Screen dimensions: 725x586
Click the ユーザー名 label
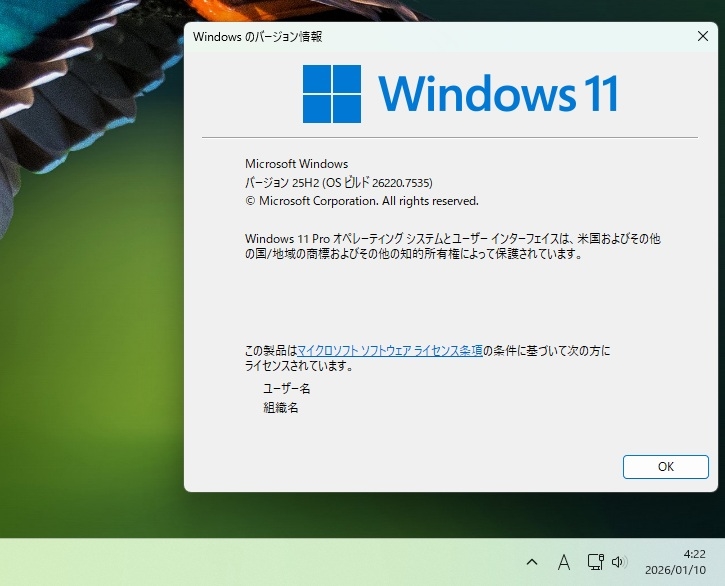[x=287, y=389]
